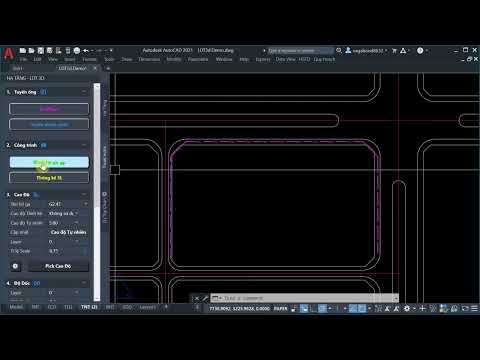Click the plus icon next to status bar gear
480x360 pixels.
tap(422, 308)
